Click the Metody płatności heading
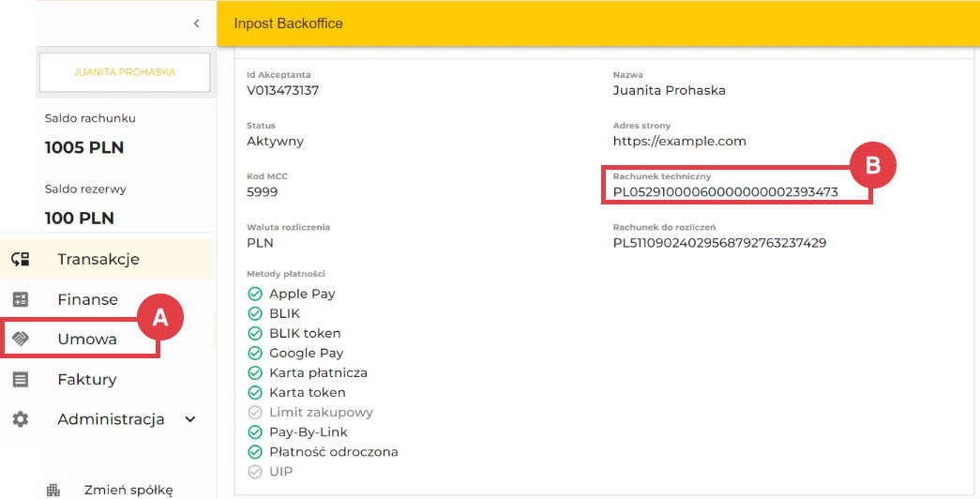980x499 pixels. 286,274
